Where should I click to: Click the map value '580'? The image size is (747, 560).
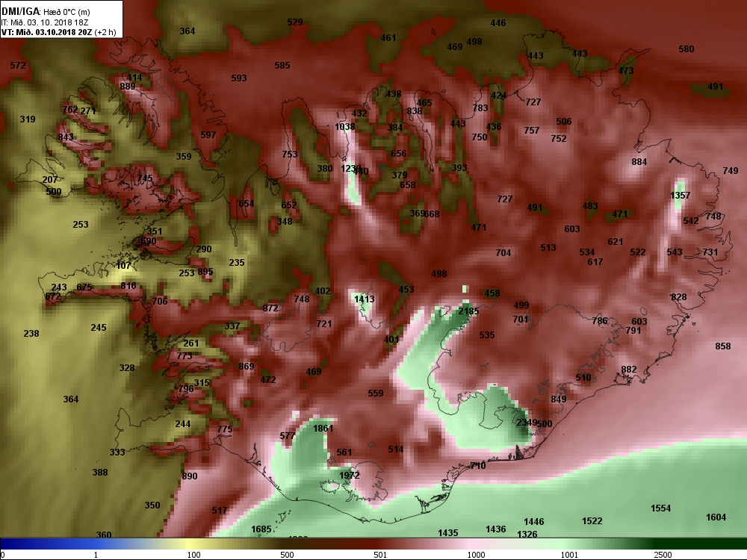coord(686,49)
